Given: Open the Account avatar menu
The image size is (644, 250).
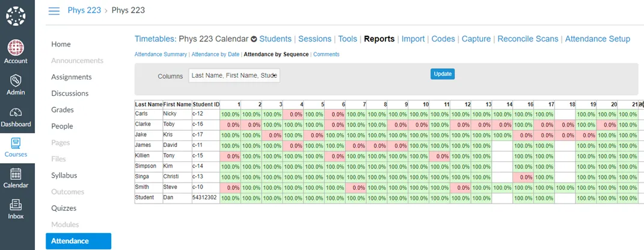Looking at the screenshot, I should (x=16, y=48).
